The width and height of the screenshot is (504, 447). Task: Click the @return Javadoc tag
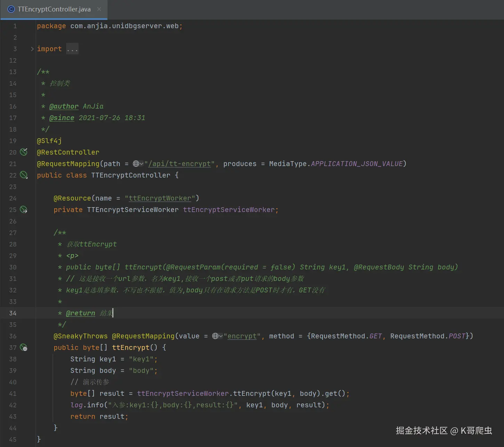(x=80, y=313)
